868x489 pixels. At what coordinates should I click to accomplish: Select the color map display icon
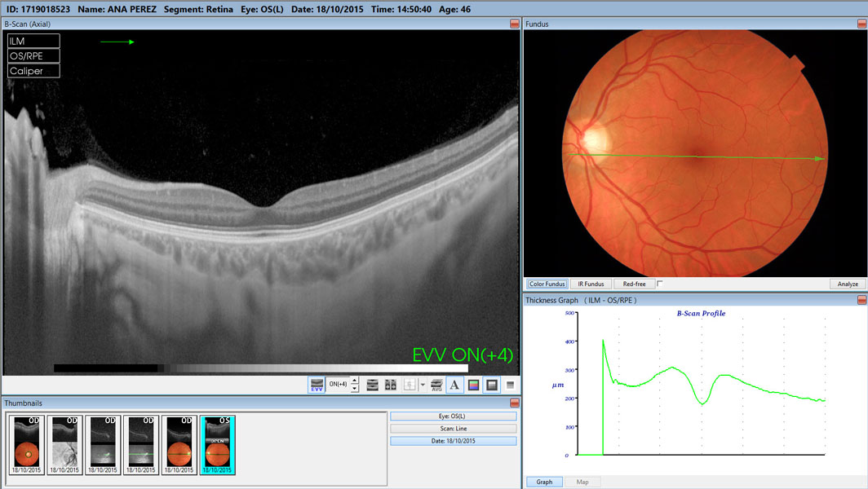[473, 385]
